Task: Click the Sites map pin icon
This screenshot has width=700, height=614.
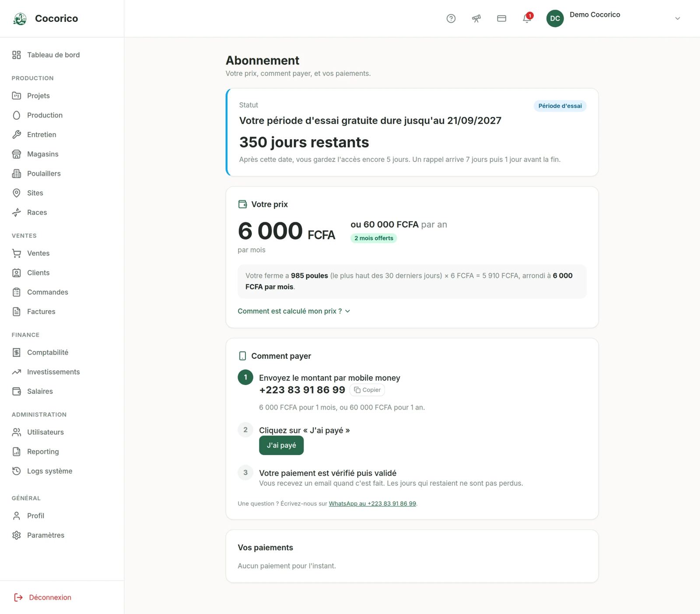Action: pyautogui.click(x=17, y=193)
